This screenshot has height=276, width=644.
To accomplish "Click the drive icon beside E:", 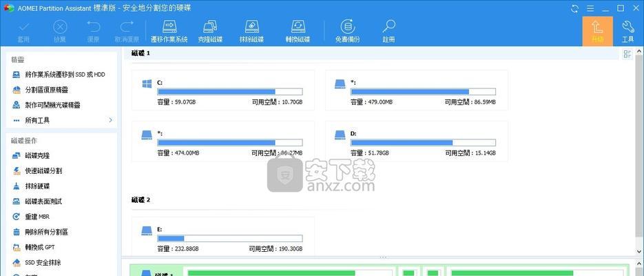I will pyautogui.click(x=147, y=230).
